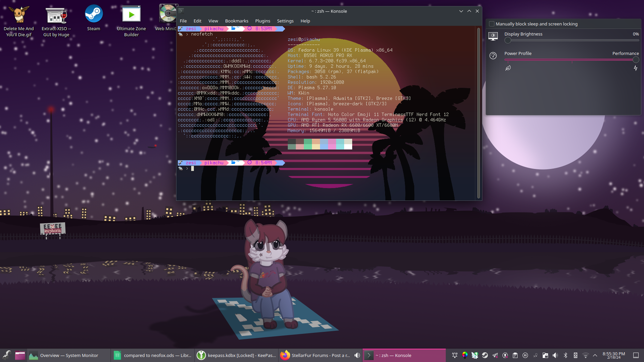Viewport: 644px width, 362px height.
Task: Click the Power Profile slider handle at Performance
Action: [x=636, y=59]
